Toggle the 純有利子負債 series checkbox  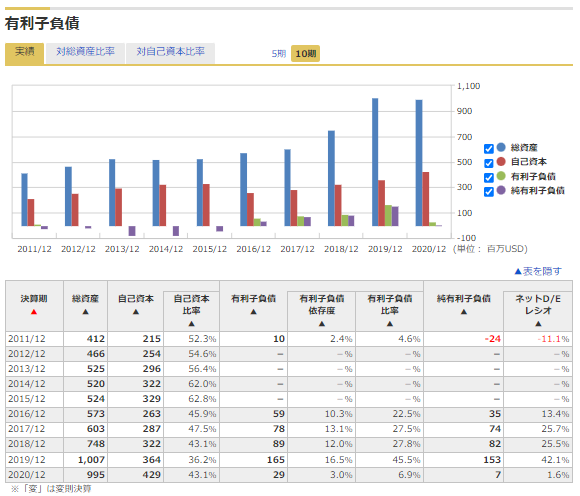(x=489, y=192)
